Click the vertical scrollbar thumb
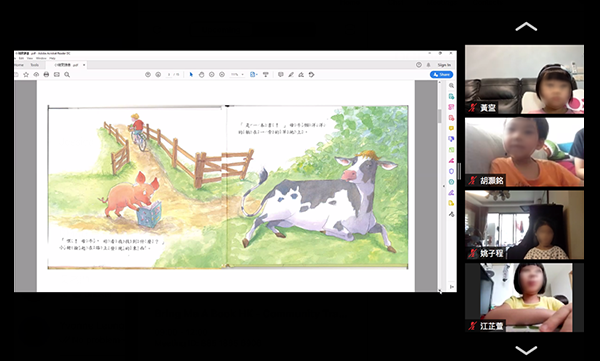Screen dimensions: 600x361 tap(439, 116)
